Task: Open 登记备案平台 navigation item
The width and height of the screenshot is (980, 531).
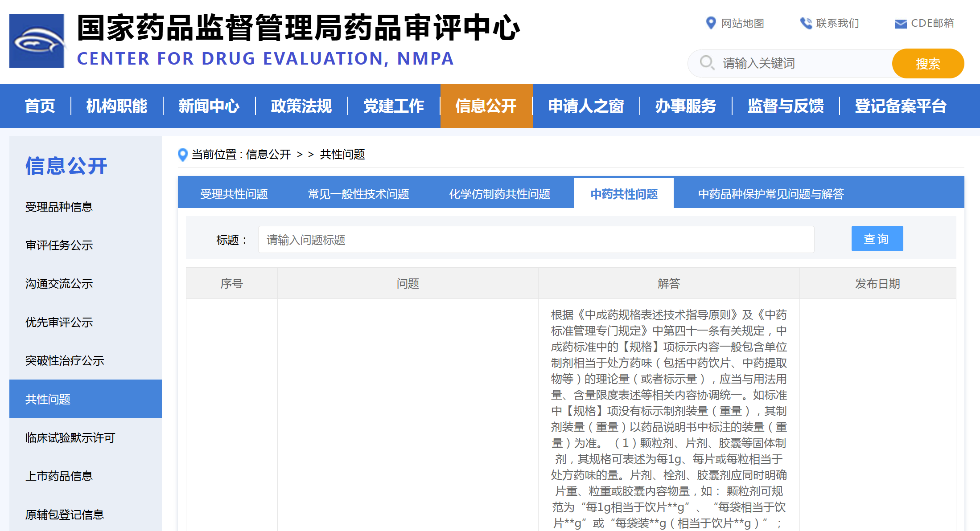Action: point(901,106)
